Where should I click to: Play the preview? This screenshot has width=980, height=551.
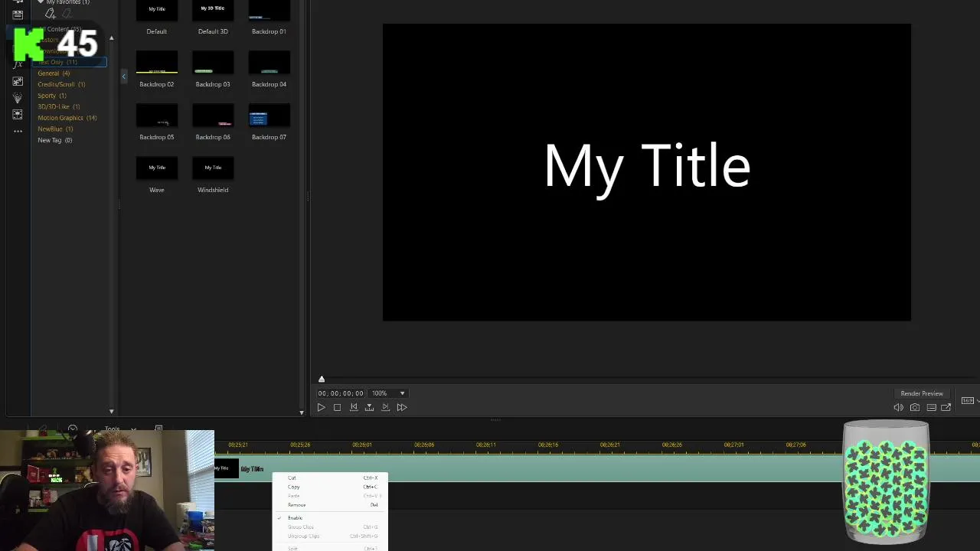click(x=321, y=407)
